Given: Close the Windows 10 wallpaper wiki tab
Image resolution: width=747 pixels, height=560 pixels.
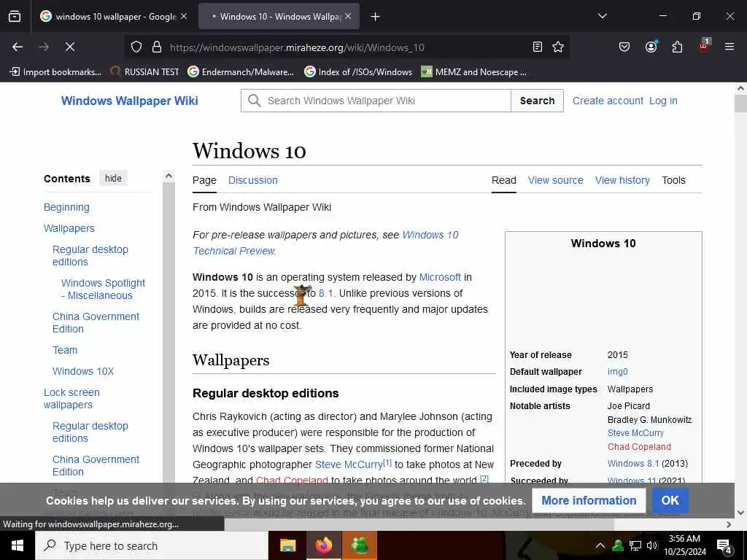Looking at the screenshot, I should [348, 16].
